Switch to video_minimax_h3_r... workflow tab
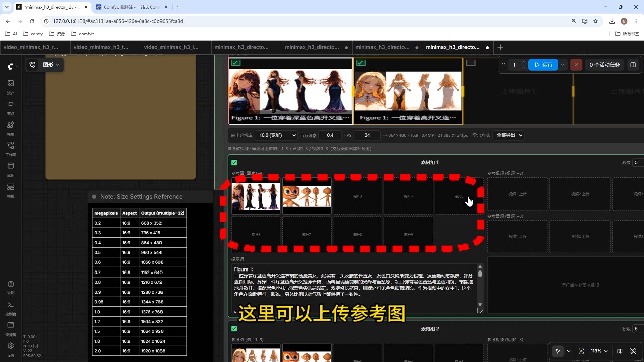 point(35,47)
